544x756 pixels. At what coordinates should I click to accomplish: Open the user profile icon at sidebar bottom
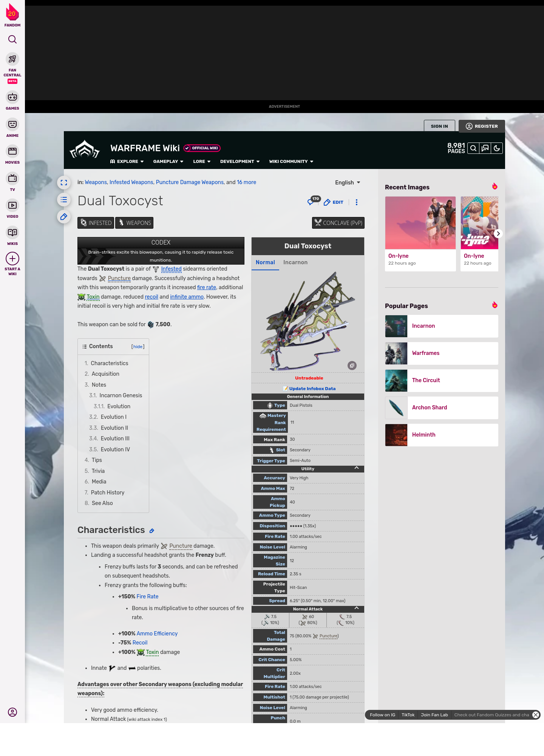click(x=12, y=712)
